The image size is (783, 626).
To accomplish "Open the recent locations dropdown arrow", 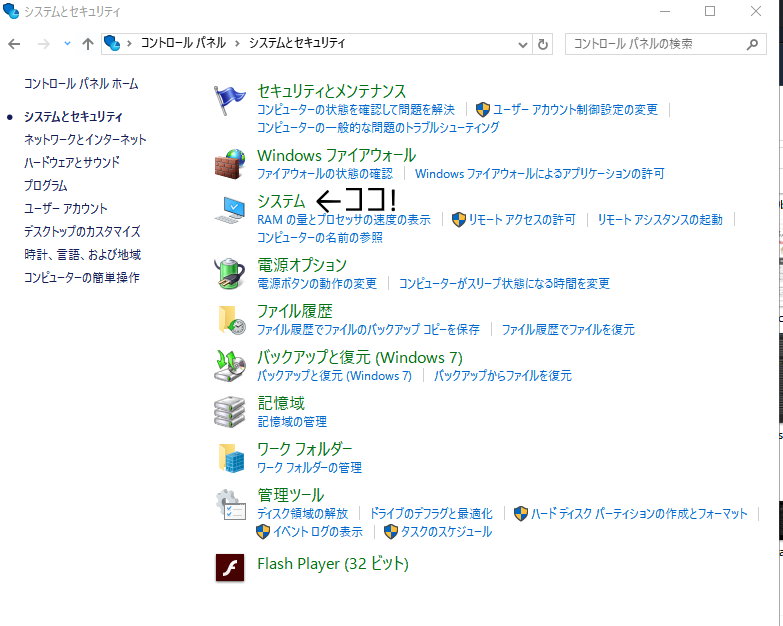I will coord(67,44).
